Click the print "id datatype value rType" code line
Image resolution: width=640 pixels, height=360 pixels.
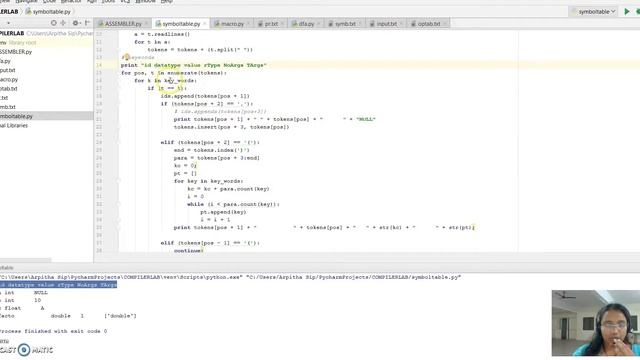[193, 65]
